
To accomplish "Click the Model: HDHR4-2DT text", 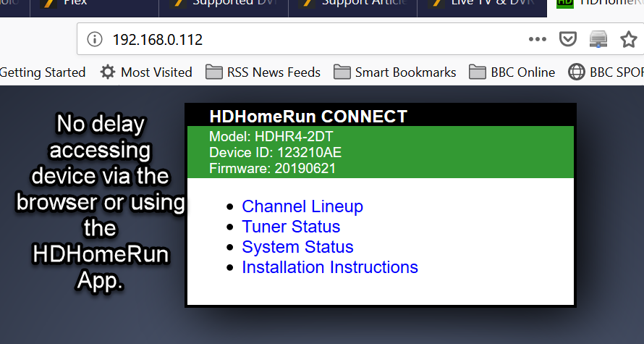I will tap(271, 136).
